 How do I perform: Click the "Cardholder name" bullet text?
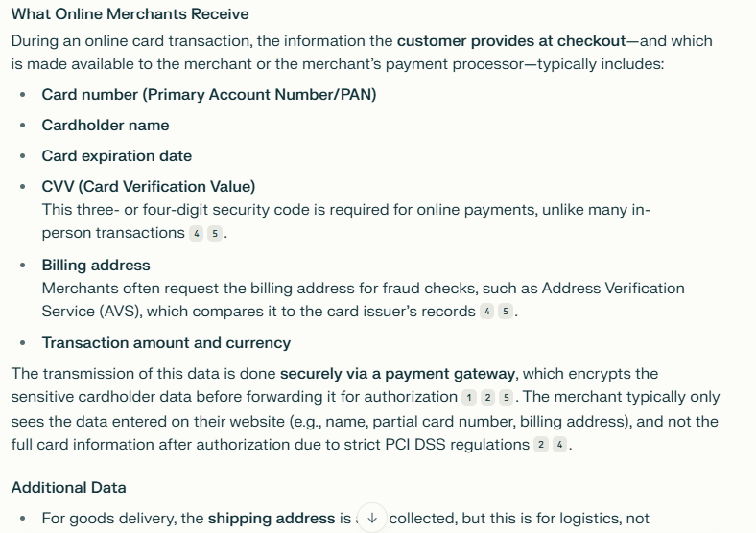click(x=106, y=126)
